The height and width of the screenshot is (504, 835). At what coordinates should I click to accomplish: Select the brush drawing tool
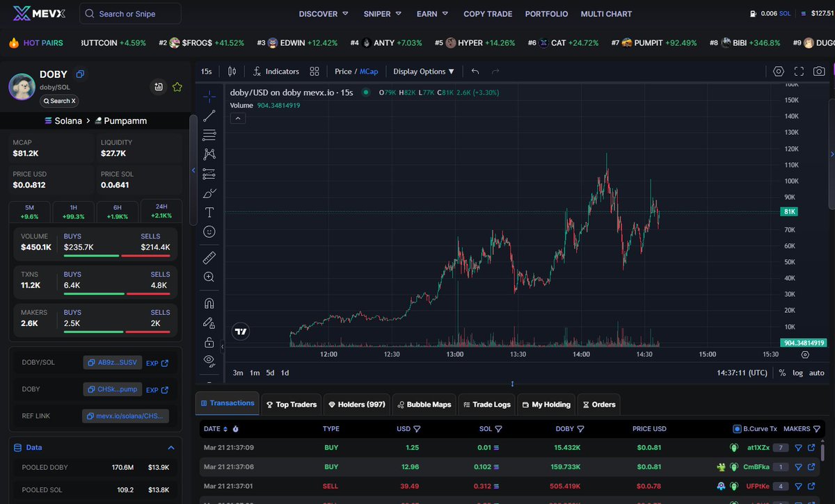click(x=209, y=193)
